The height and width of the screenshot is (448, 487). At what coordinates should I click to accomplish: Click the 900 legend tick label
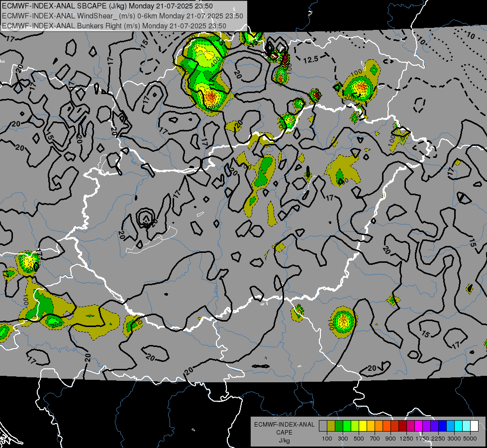390,439
